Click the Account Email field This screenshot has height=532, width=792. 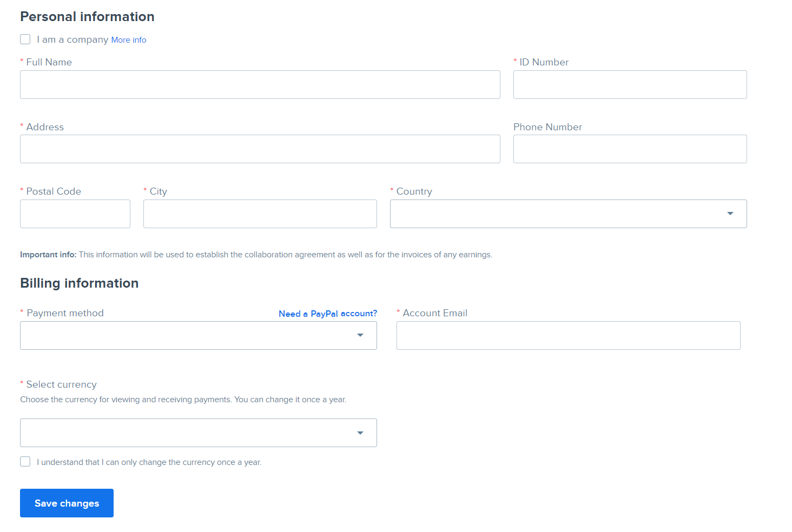[569, 335]
